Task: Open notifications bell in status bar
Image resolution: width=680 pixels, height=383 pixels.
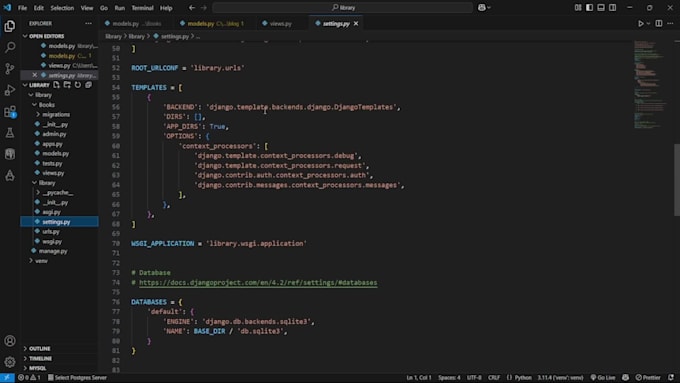Action: pos(671,378)
